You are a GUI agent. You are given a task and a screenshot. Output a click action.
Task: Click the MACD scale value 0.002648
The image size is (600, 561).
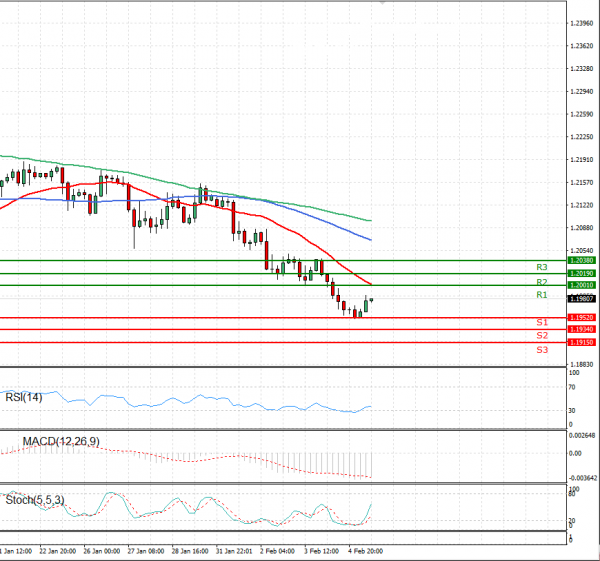tap(582, 435)
